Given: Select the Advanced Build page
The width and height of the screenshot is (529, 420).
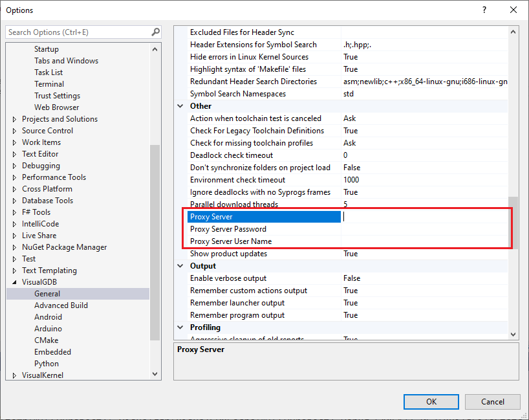Looking at the screenshot, I should (x=61, y=305).
